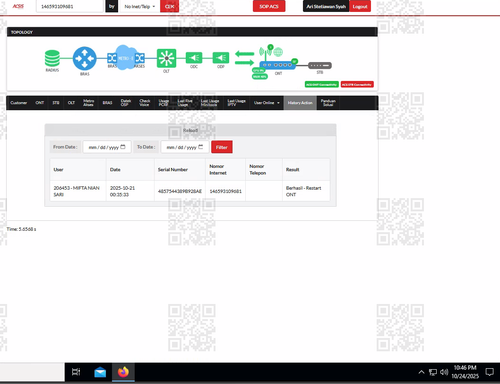Open the No Inet/Telp search-type dropdown

tap(140, 6)
